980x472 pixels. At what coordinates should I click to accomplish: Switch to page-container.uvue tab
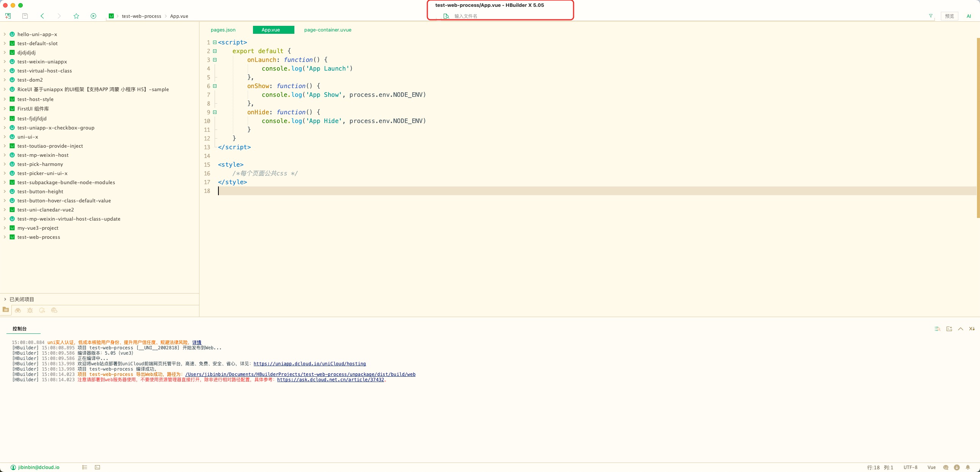pos(327,30)
